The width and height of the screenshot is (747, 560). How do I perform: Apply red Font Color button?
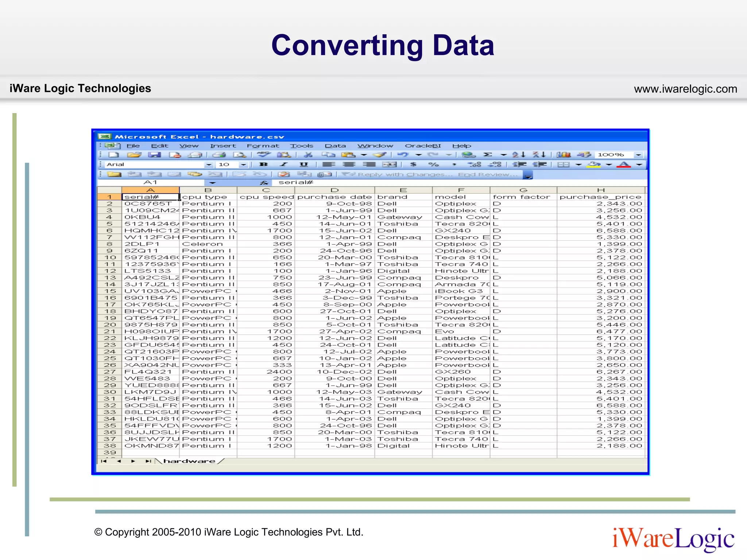coord(624,165)
